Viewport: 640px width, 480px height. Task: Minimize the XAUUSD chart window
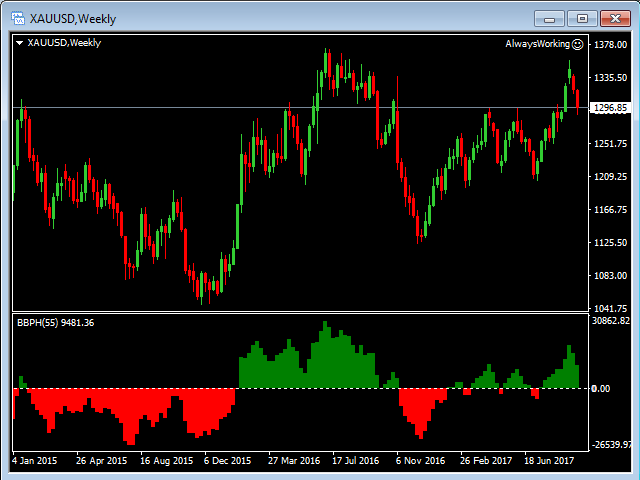click(548, 17)
